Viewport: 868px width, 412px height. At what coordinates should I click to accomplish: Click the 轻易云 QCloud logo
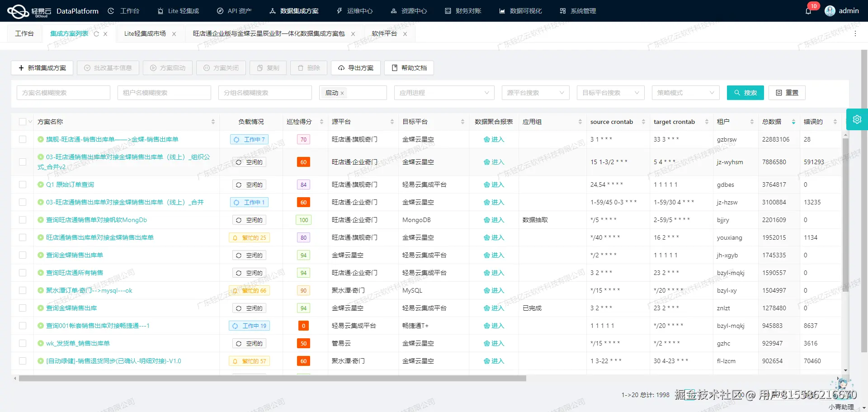(18, 11)
